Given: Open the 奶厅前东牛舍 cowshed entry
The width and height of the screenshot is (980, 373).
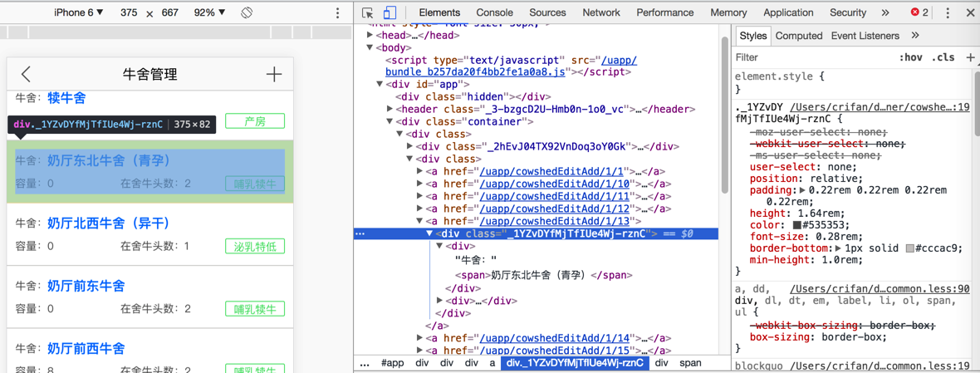Looking at the screenshot, I should (x=150, y=297).
